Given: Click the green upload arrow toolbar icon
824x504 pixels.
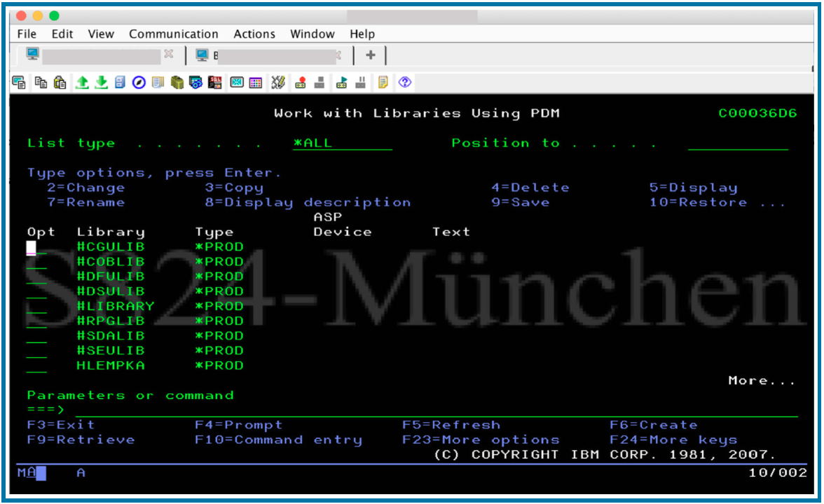Looking at the screenshot, I should (82, 83).
